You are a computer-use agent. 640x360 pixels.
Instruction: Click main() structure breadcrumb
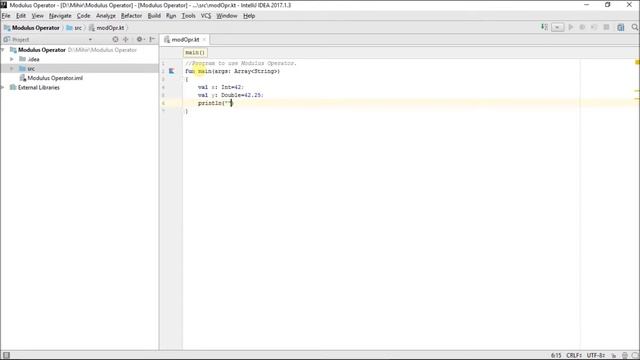(195, 53)
